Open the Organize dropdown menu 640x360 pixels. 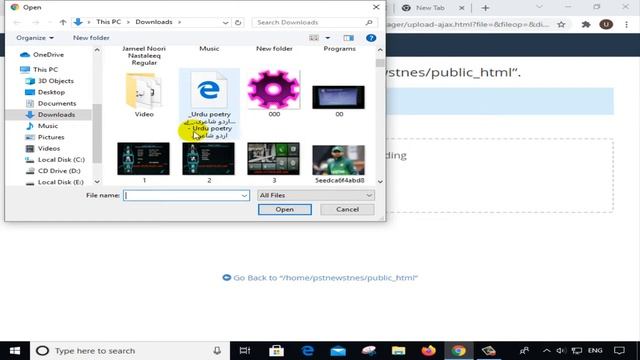tap(35, 38)
